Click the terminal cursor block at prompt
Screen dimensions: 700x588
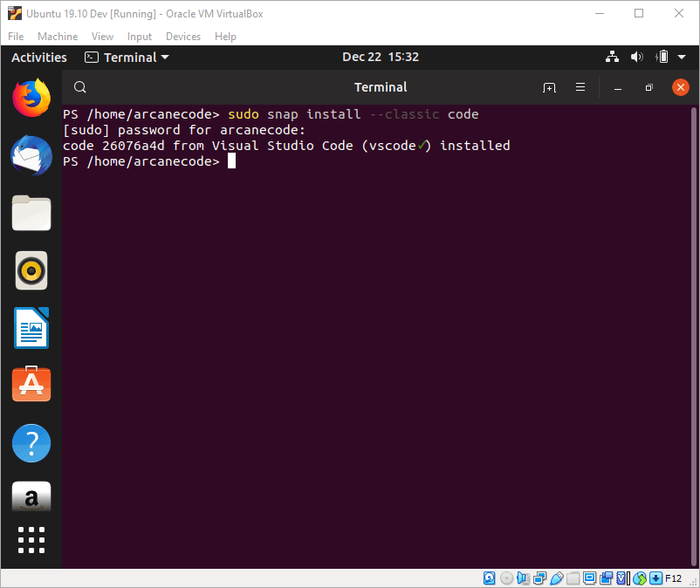(231, 161)
